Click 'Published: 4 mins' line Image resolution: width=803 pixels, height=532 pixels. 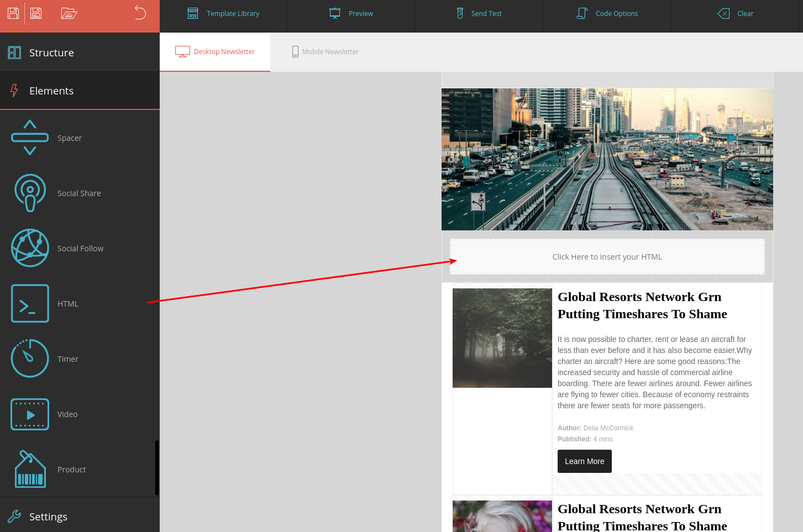pyautogui.click(x=585, y=439)
